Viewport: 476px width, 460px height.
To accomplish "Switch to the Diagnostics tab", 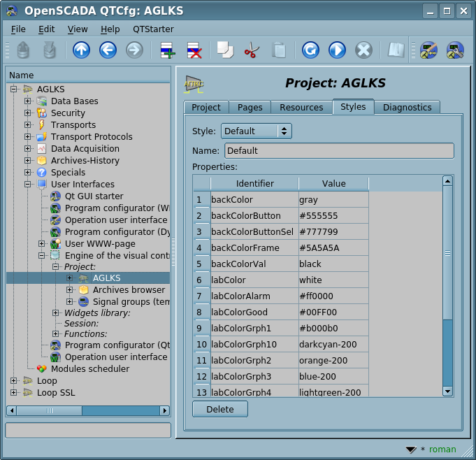I will pyautogui.click(x=407, y=108).
